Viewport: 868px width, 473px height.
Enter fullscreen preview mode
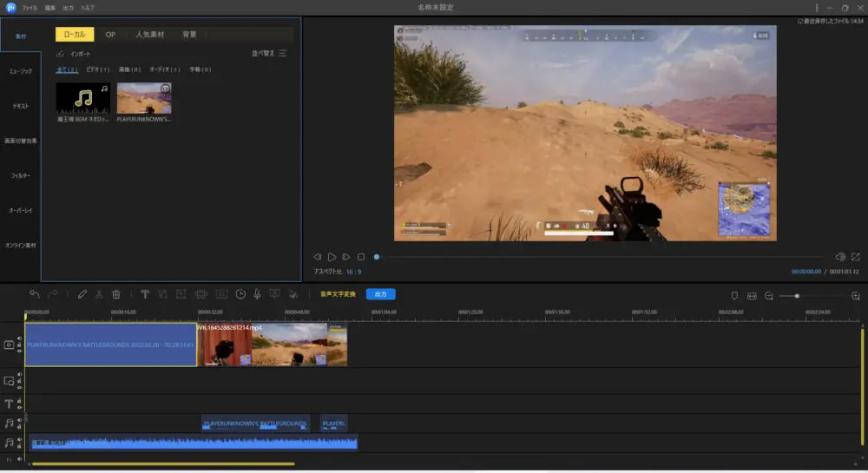856,257
